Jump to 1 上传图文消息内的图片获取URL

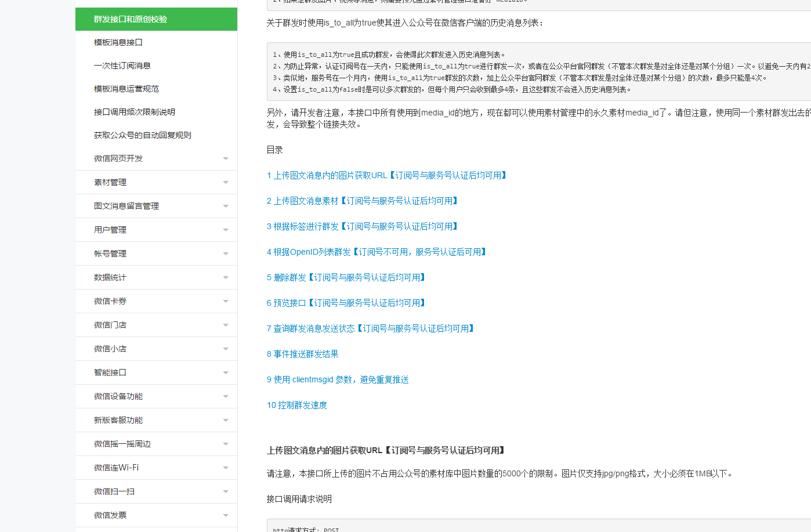click(x=388, y=175)
